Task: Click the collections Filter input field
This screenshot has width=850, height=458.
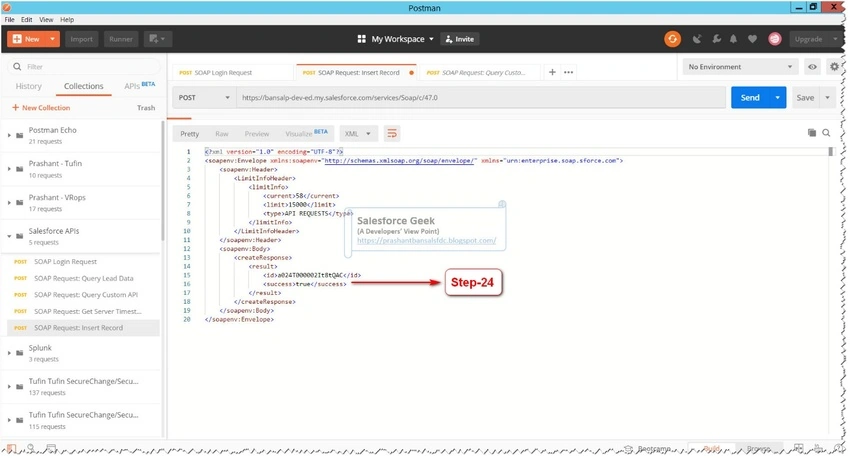Action: click(84, 67)
